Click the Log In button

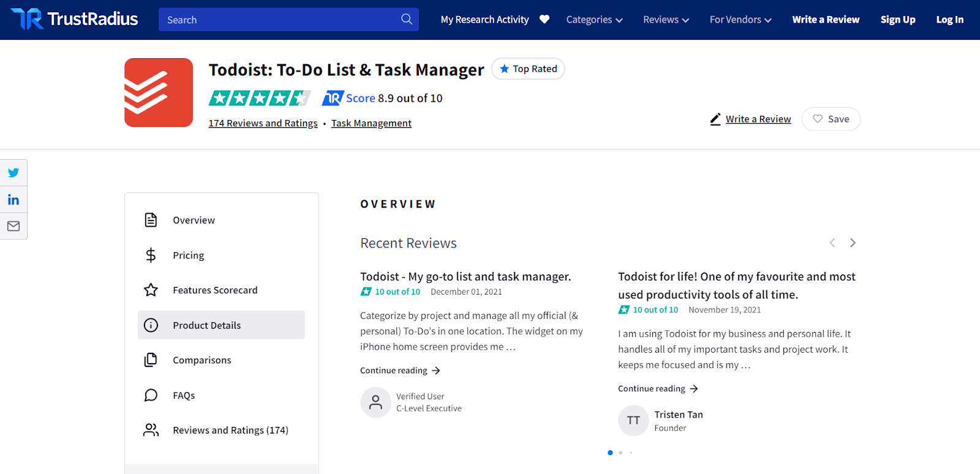[949, 20]
